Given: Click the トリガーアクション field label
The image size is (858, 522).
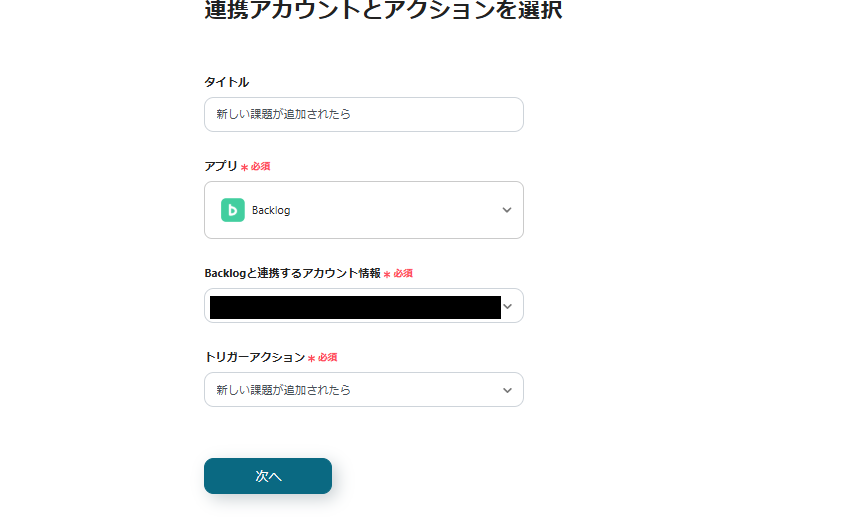Looking at the screenshot, I should coord(254,357).
